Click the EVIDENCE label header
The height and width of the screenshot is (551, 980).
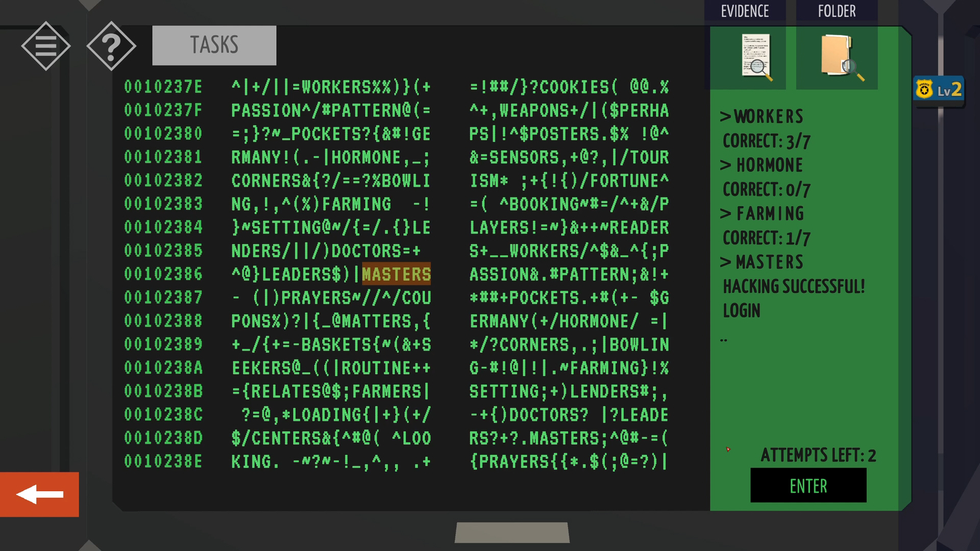tap(745, 11)
